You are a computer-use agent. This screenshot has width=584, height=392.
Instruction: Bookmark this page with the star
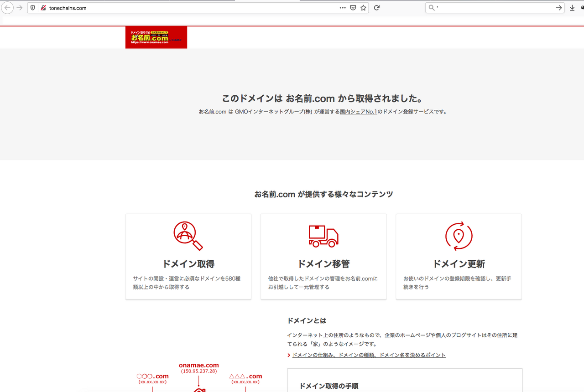[x=364, y=8]
